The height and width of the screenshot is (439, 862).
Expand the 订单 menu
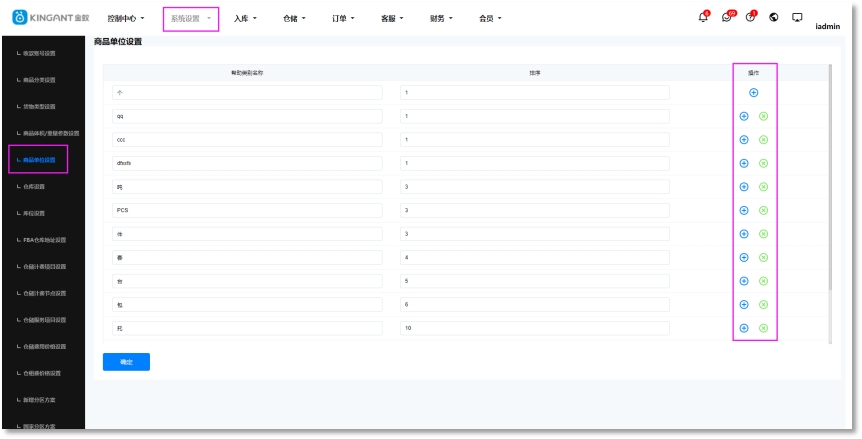(344, 19)
